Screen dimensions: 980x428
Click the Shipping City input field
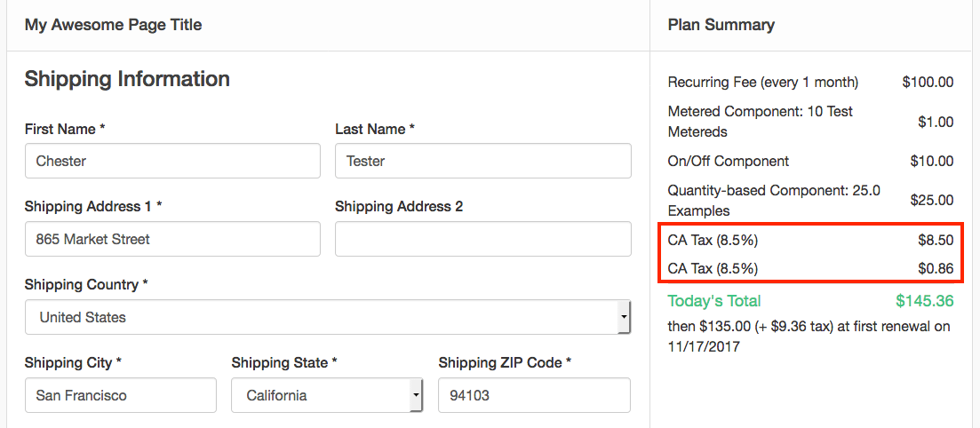click(x=120, y=395)
